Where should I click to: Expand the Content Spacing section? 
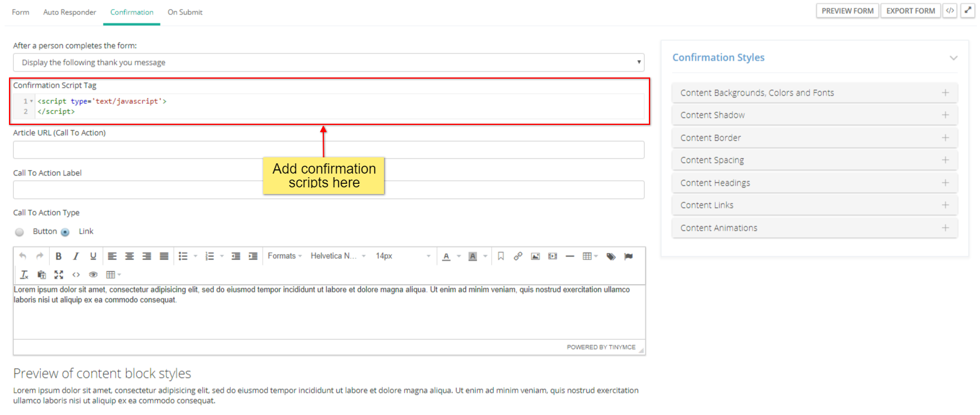click(x=815, y=160)
